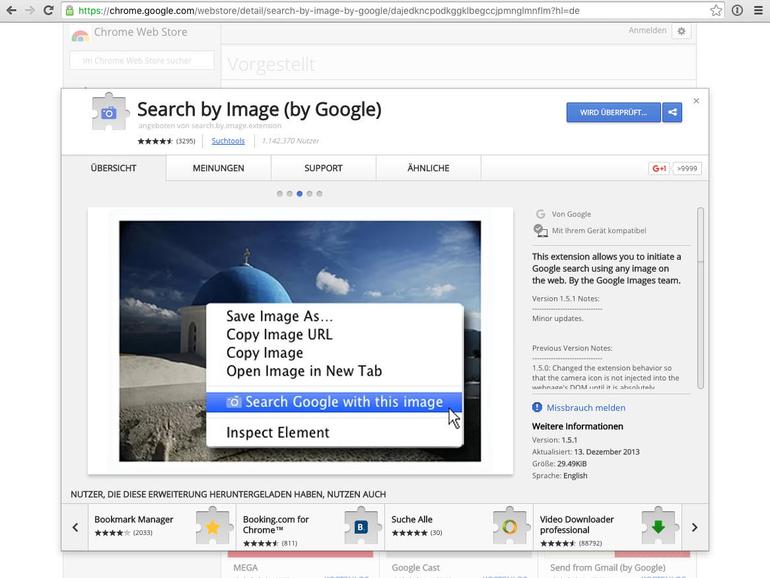Click the Chrome Web Store rainbow logo
The height and width of the screenshot is (578, 770).
click(80, 35)
